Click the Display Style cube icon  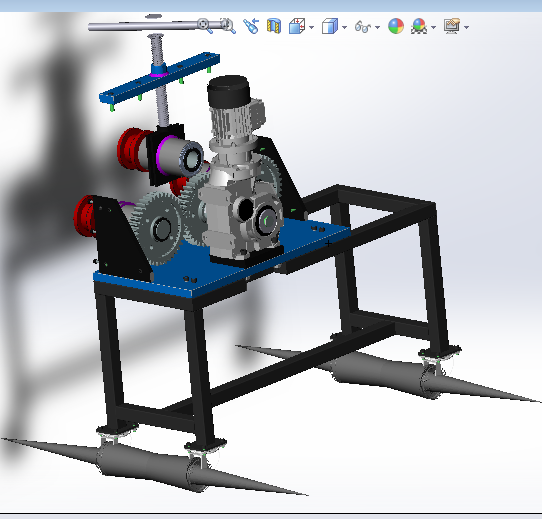(330, 26)
